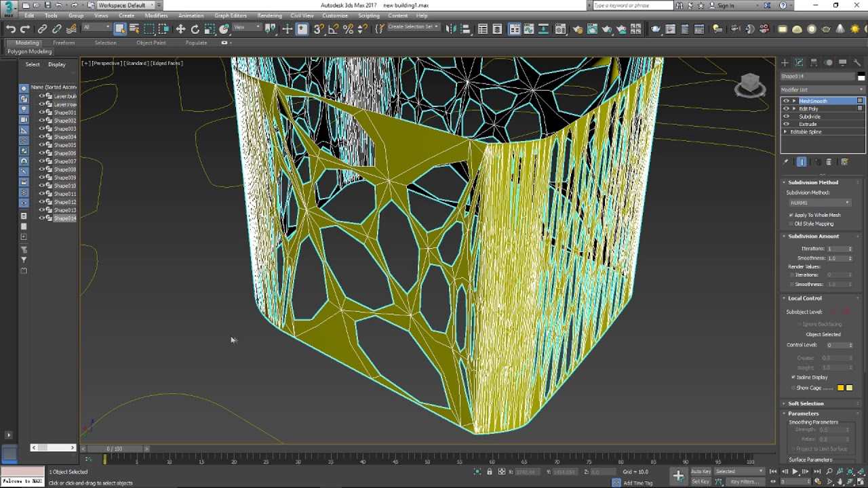Image resolution: width=868 pixels, height=488 pixels.
Task: Expand the Editable Spline stack entry
Action: (786, 132)
